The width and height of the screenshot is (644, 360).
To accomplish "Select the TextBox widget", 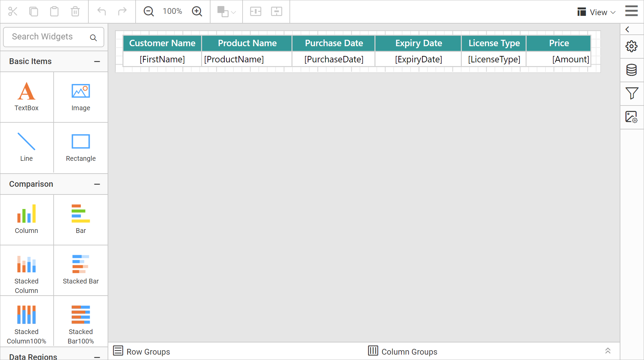I will (x=27, y=97).
